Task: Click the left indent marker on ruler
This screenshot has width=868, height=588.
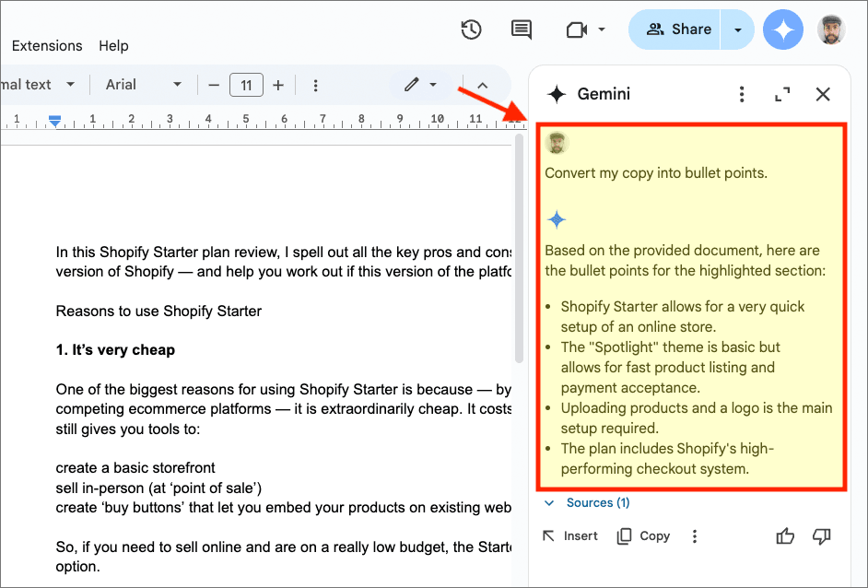Action: 54,120
